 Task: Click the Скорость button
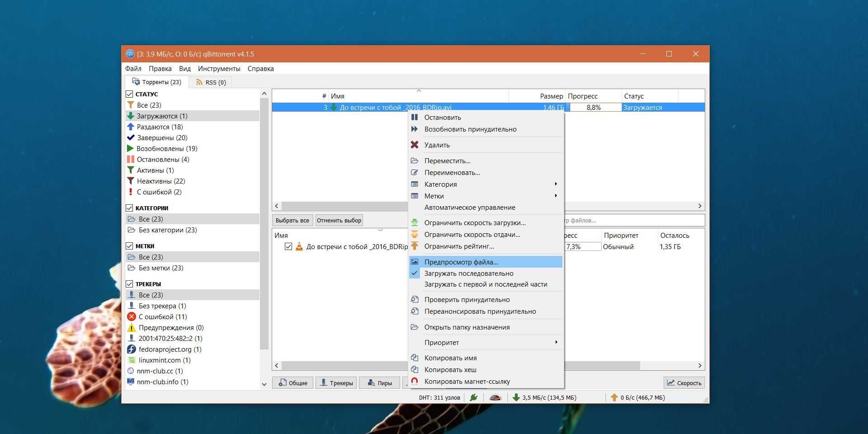pos(684,383)
